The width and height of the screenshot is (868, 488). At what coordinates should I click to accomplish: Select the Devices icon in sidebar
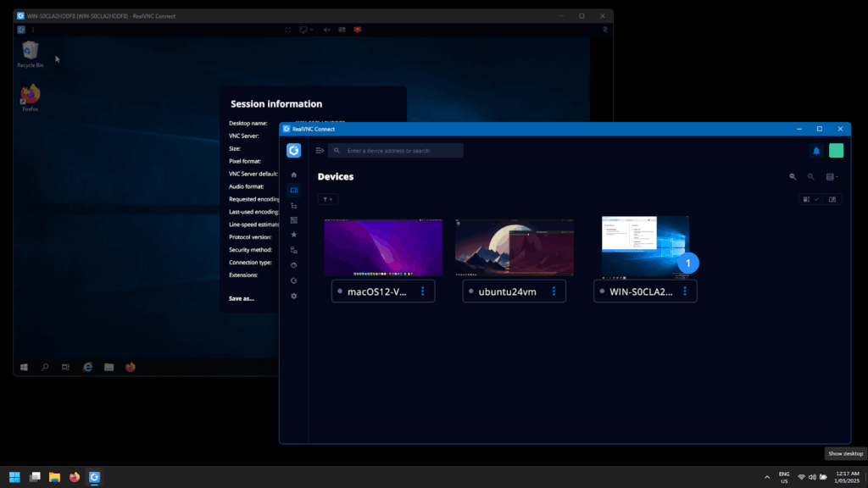pyautogui.click(x=294, y=191)
